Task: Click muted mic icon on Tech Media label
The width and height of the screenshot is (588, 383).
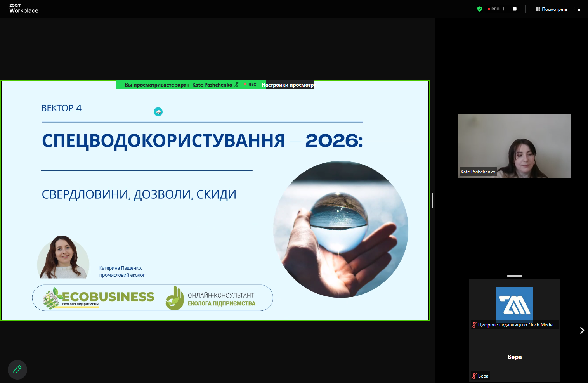Action: coord(474,325)
